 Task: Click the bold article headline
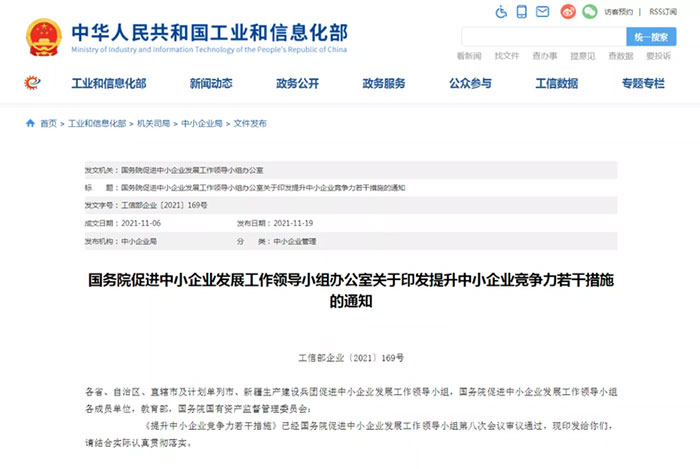point(351,291)
